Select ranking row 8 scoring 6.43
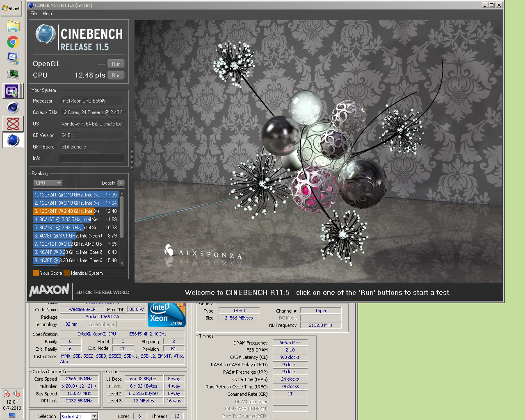 (75, 252)
